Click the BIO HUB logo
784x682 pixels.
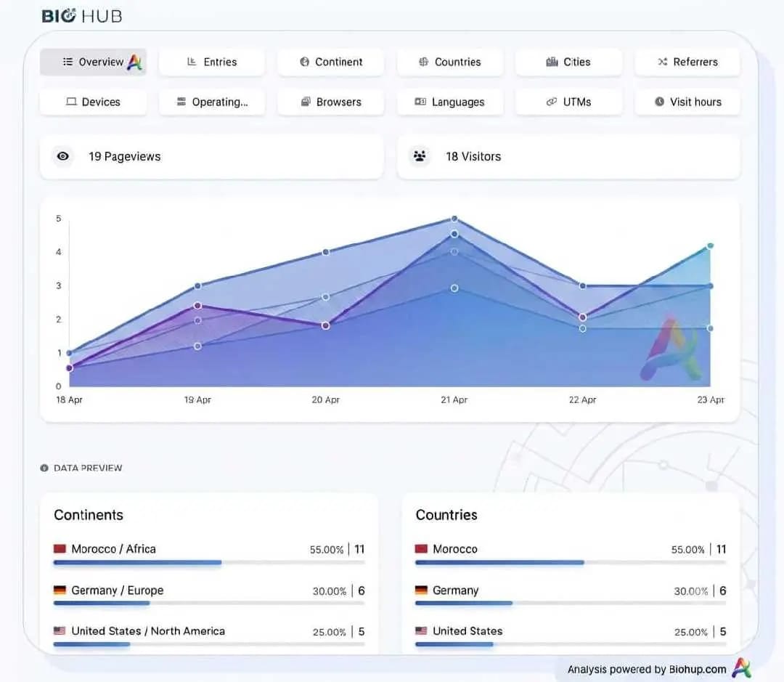click(82, 16)
